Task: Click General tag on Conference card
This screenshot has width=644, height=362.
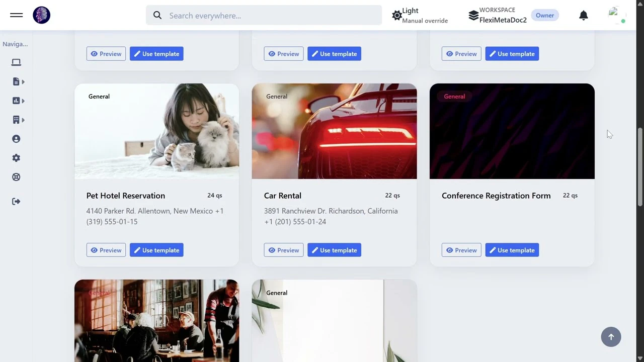Action: (x=454, y=97)
